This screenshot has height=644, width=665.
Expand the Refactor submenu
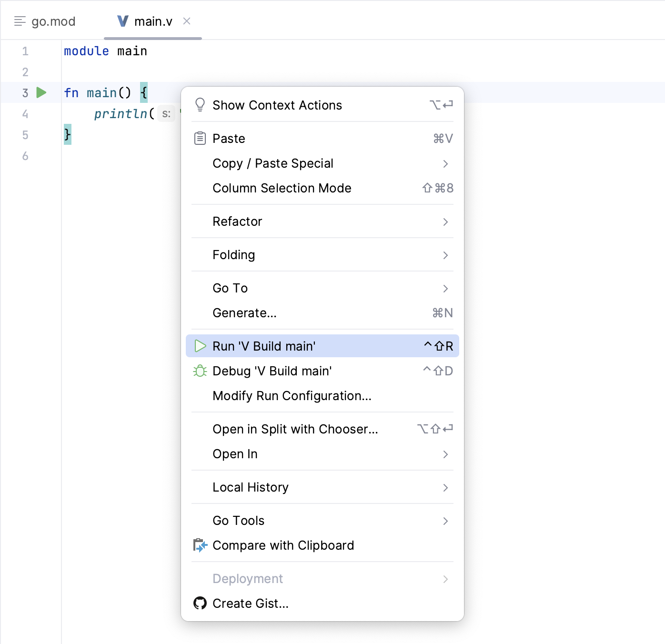tap(237, 221)
